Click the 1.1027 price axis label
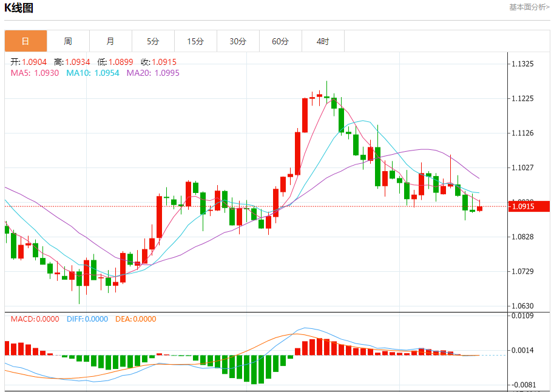Viewport: 554px width, 392px height. click(522, 167)
